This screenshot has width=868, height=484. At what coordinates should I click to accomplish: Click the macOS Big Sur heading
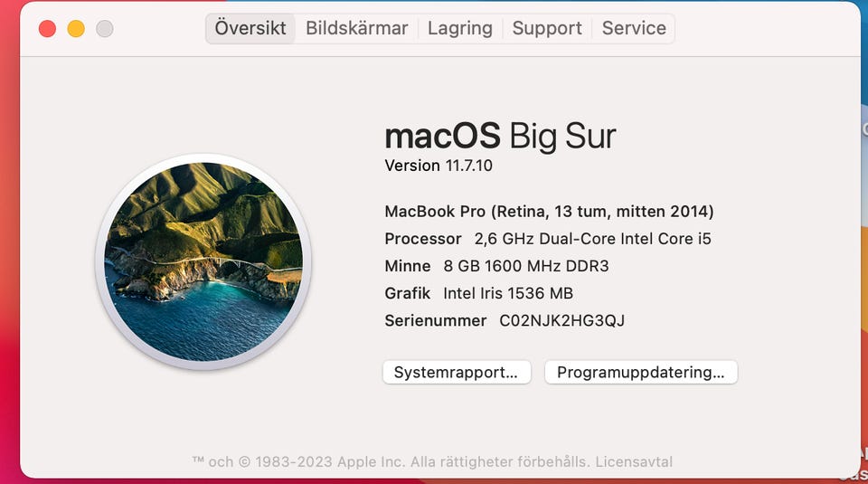[500, 137]
